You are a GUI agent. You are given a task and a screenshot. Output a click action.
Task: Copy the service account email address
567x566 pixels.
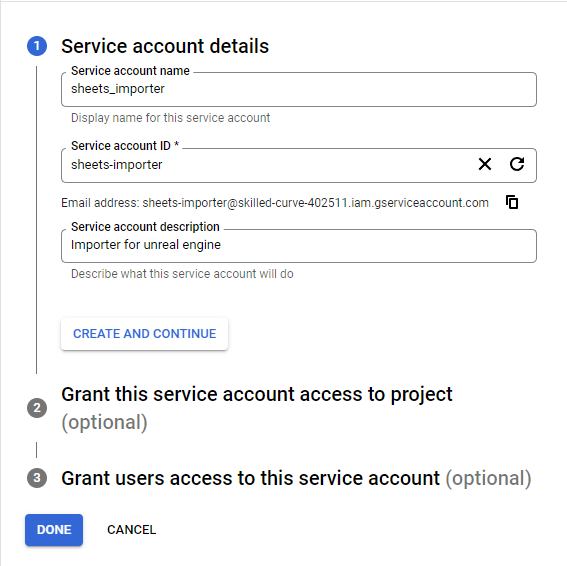point(512,202)
